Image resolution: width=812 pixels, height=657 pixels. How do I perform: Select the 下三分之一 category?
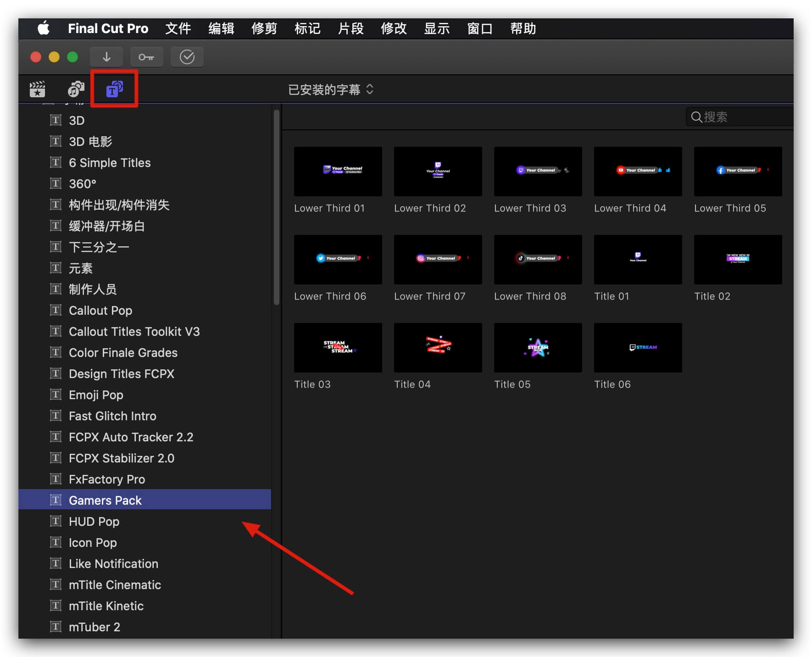coord(145,247)
